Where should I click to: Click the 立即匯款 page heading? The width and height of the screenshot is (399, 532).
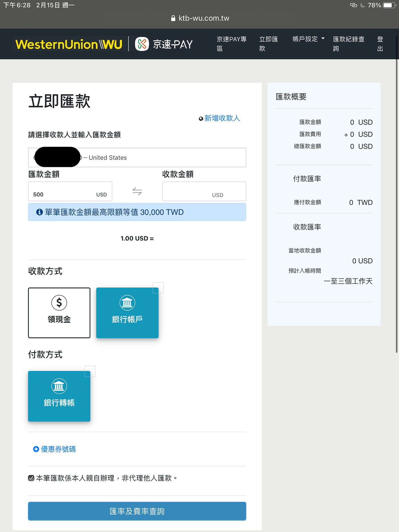pos(59,101)
